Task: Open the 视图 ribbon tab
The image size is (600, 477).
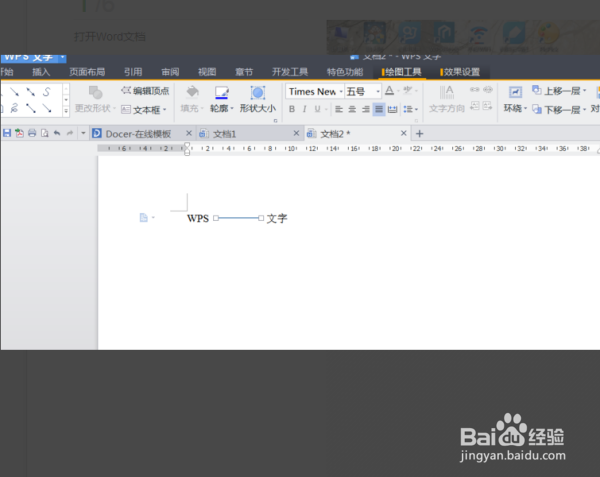Action: (207, 72)
